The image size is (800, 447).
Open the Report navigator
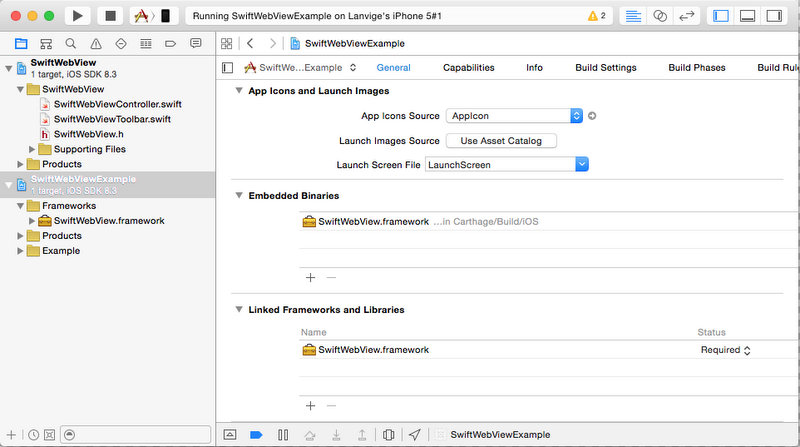coord(195,44)
